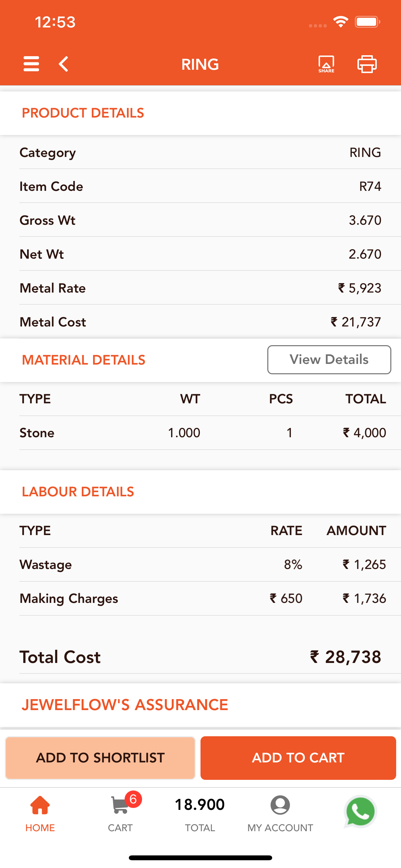Select the Material Details section header
The width and height of the screenshot is (401, 868).
click(84, 360)
